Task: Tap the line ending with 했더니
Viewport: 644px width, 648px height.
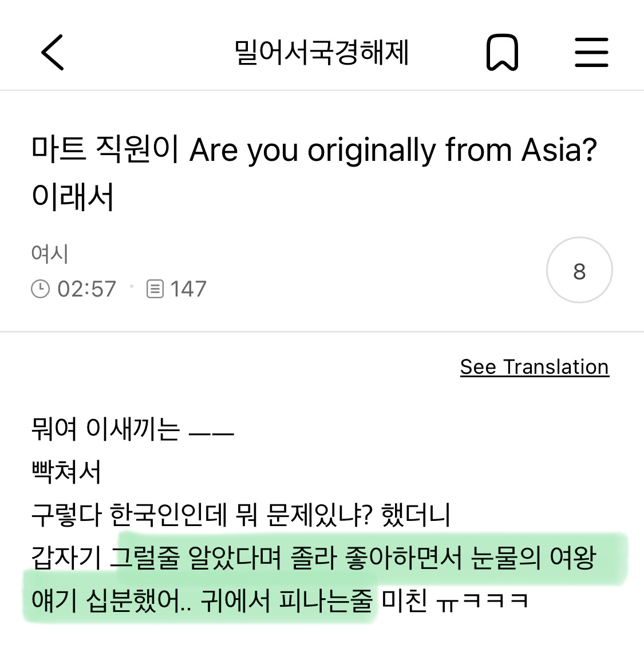Action: [x=240, y=515]
